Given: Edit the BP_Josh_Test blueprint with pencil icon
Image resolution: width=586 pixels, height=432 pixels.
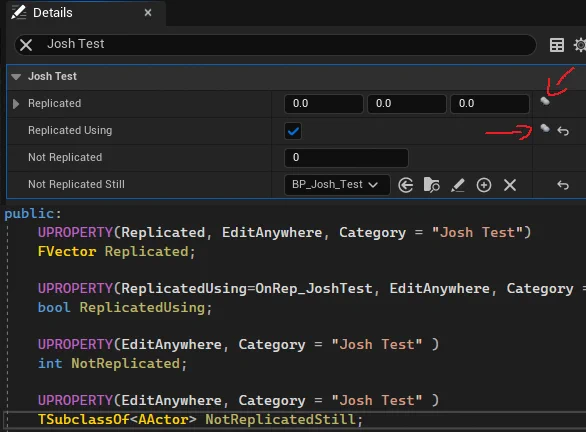Looking at the screenshot, I should coord(458,185).
